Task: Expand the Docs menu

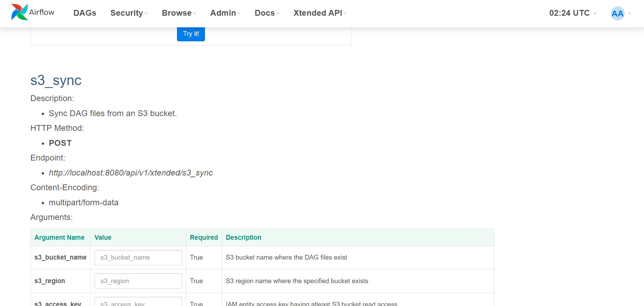Action: click(x=267, y=13)
